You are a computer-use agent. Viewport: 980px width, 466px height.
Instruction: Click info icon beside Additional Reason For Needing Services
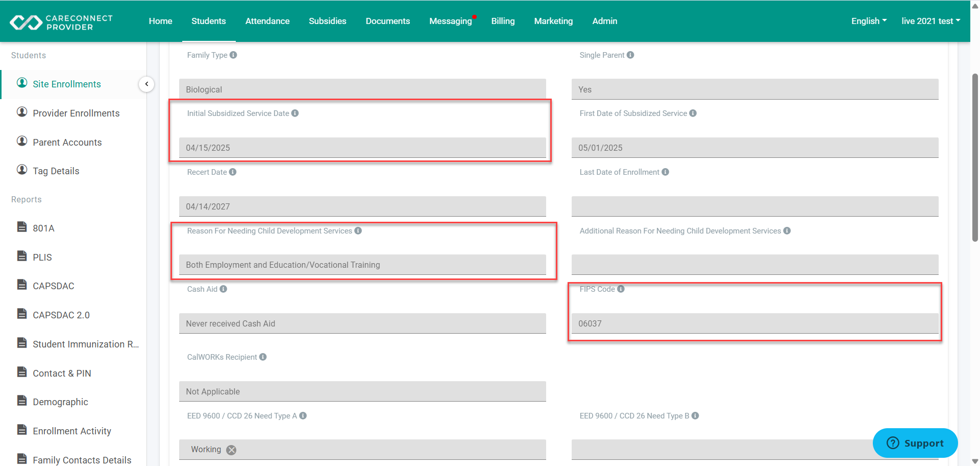787,231
